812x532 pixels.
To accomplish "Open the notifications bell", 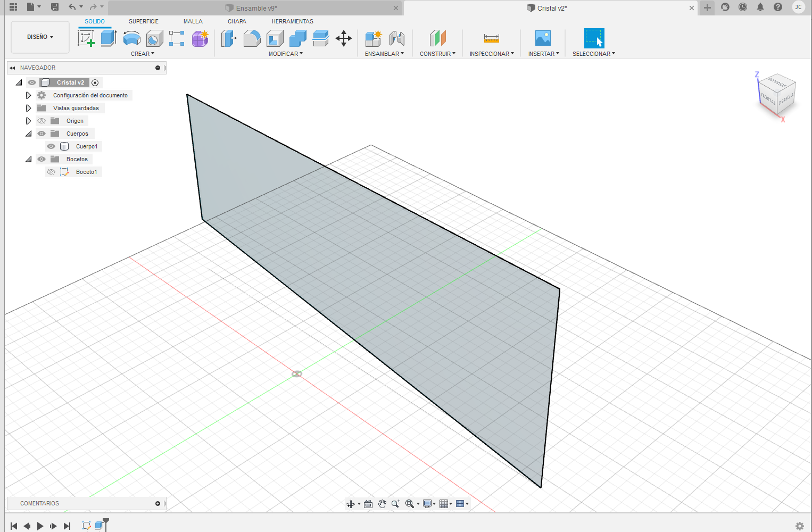I will 760,7.
